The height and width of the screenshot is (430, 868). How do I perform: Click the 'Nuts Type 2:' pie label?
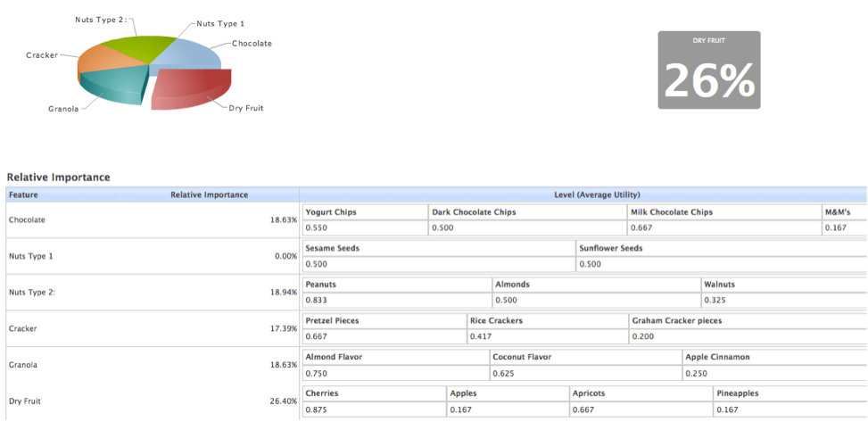(x=101, y=20)
